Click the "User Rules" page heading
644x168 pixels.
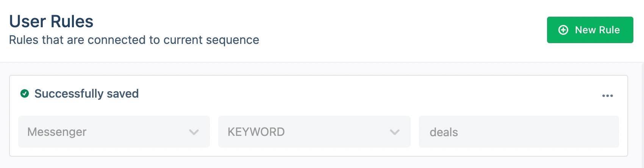[x=51, y=21]
